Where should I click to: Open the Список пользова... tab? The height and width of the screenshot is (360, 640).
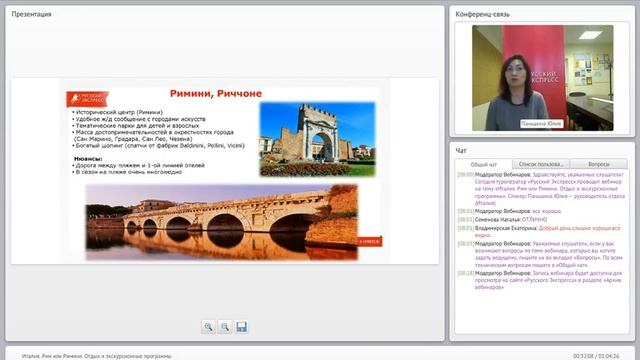tap(541, 164)
